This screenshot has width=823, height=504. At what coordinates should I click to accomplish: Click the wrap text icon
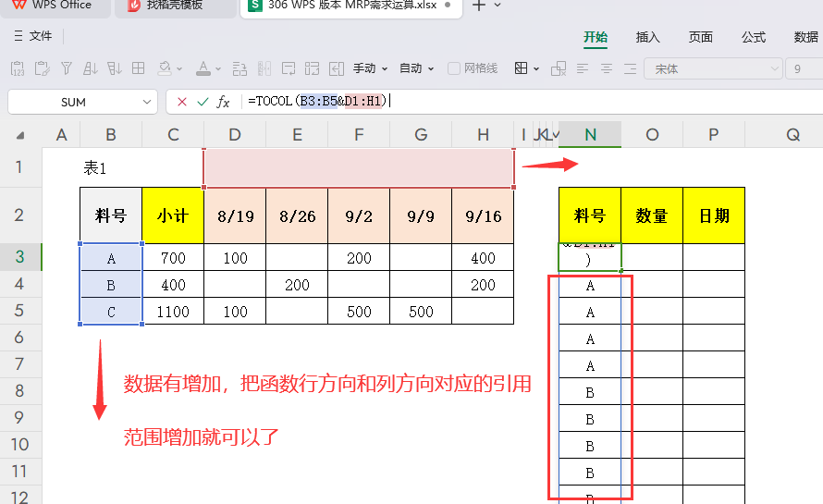pos(289,68)
